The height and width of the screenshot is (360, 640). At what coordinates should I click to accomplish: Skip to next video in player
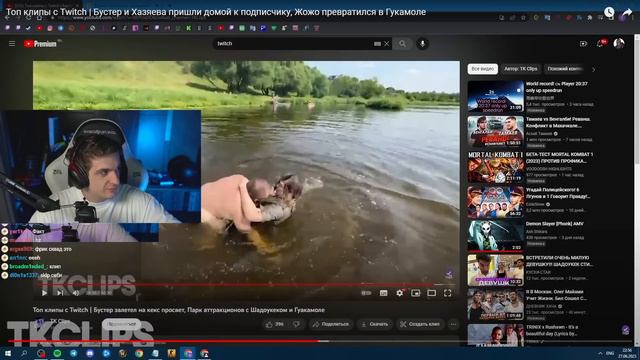60,293
